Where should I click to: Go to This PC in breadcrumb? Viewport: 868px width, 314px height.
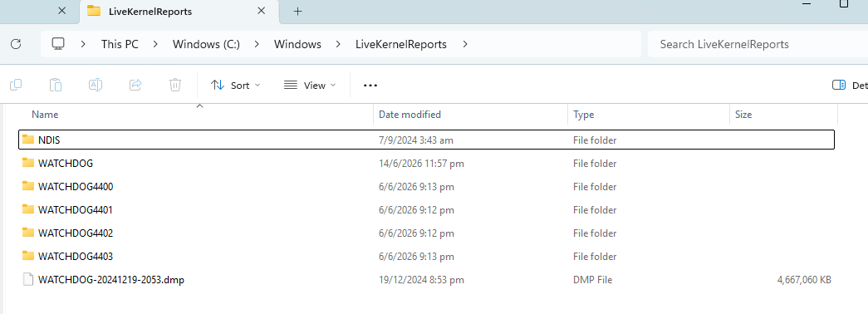(x=120, y=44)
